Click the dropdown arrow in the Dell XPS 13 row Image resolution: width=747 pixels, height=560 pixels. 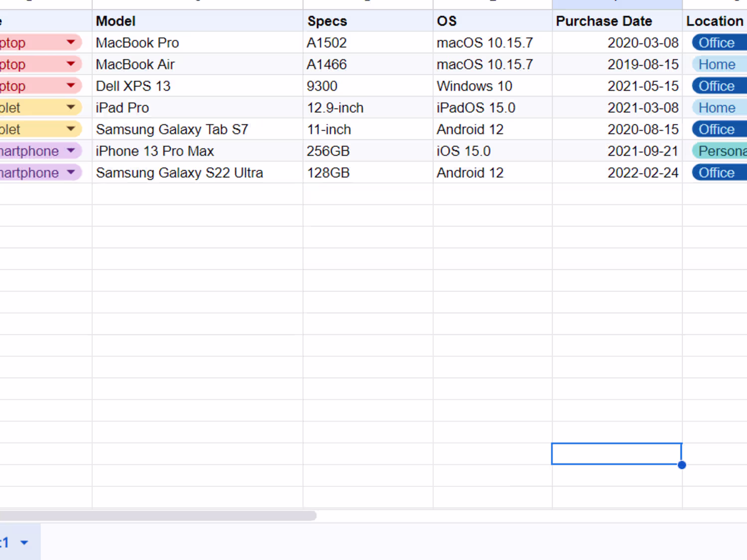pos(71,86)
